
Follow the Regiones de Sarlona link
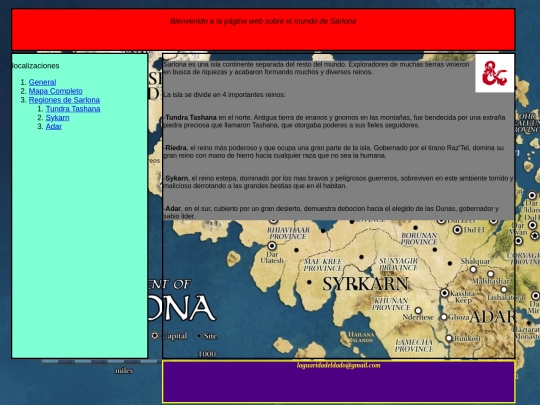pyautogui.click(x=64, y=100)
